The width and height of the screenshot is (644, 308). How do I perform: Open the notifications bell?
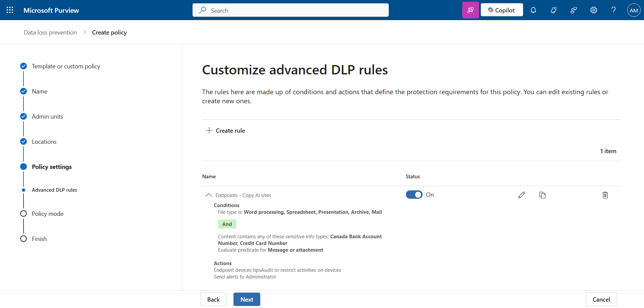click(x=533, y=10)
